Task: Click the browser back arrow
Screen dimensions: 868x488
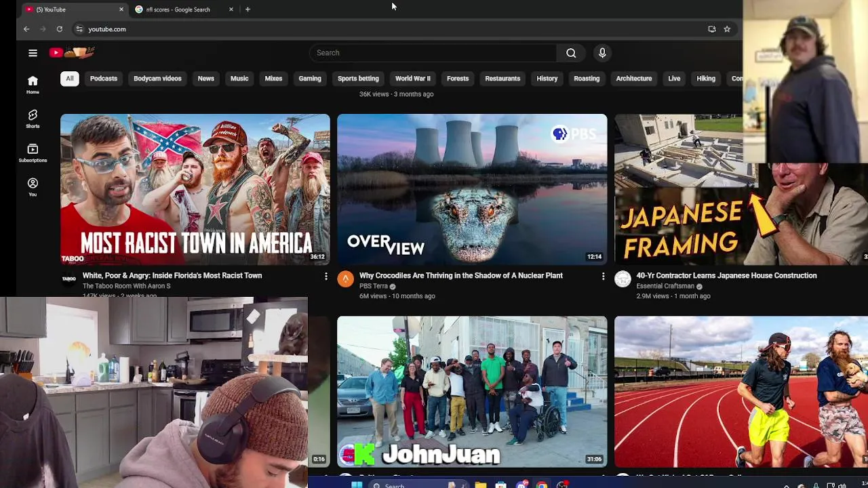Action: click(x=26, y=29)
